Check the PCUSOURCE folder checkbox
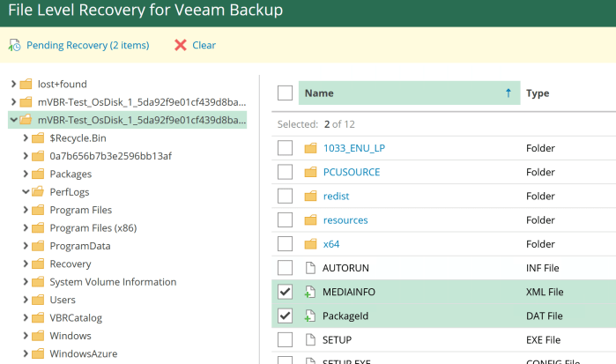Screen dimensions: 616x364 285,172
